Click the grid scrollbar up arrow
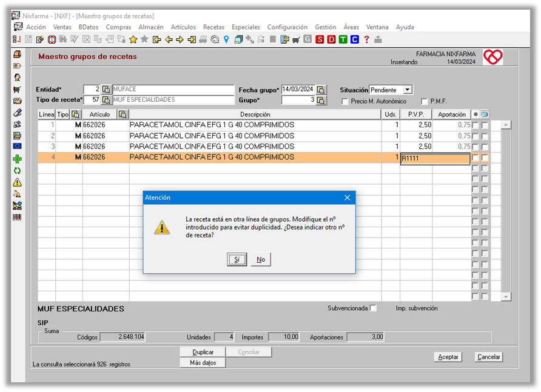The image size is (541, 392). (506, 124)
